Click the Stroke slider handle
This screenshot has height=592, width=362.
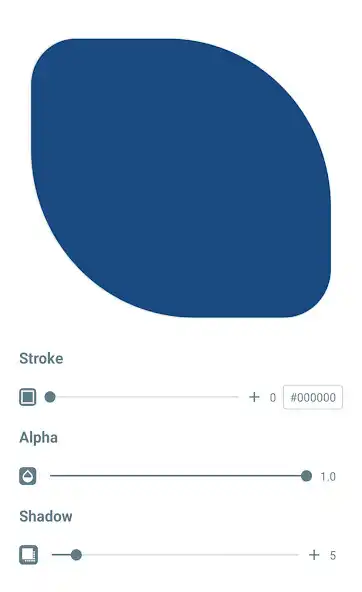click(50, 397)
